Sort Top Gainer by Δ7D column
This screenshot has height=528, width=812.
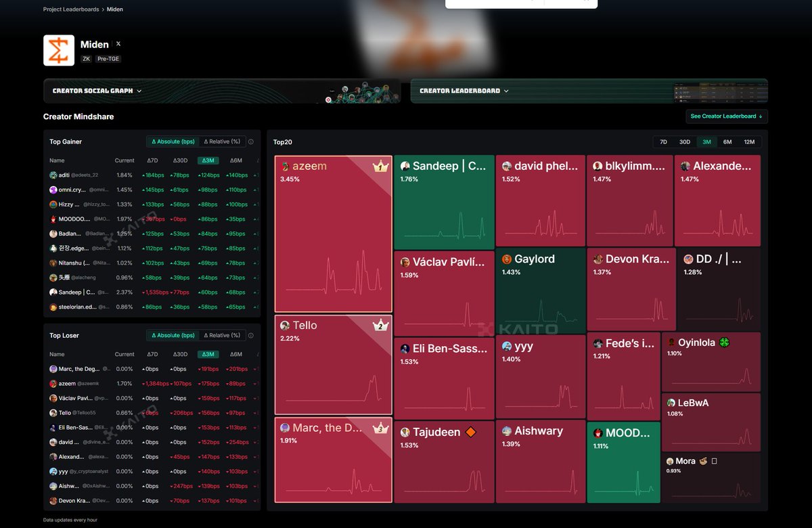[x=152, y=160]
